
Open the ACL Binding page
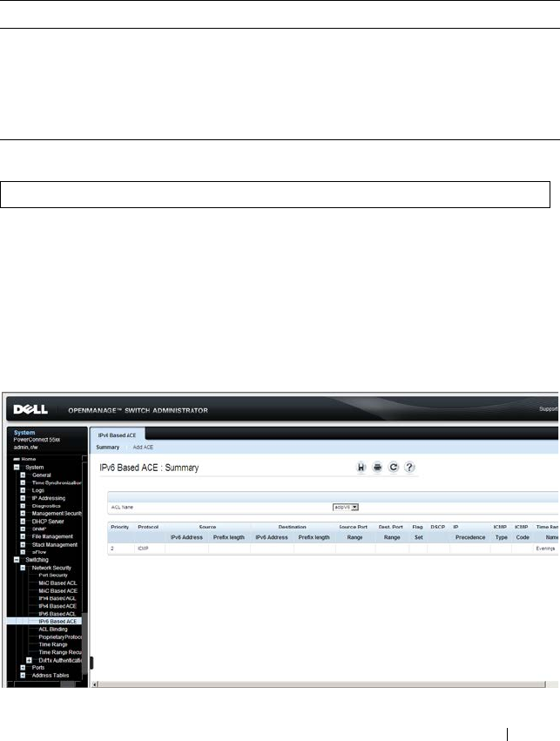click(x=53, y=629)
